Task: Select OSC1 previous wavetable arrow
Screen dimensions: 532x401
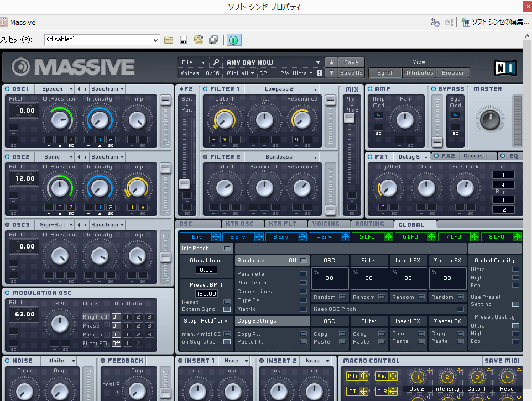Action: tap(79, 89)
